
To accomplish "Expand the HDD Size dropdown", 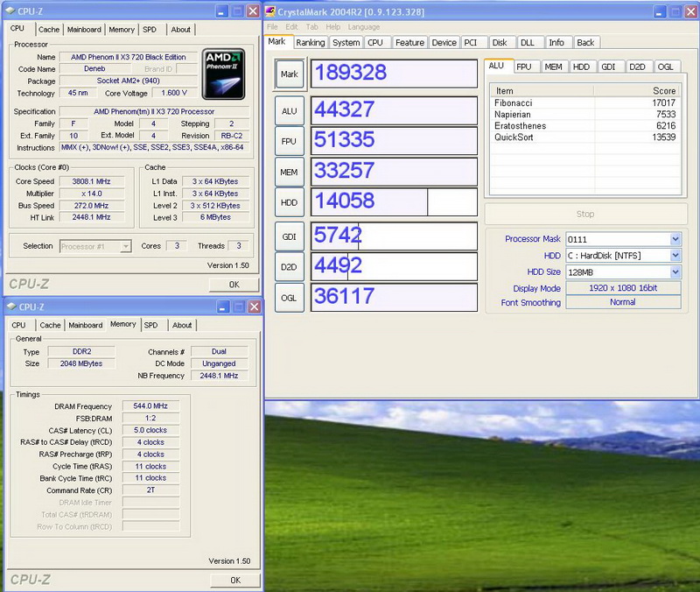I will click(675, 272).
